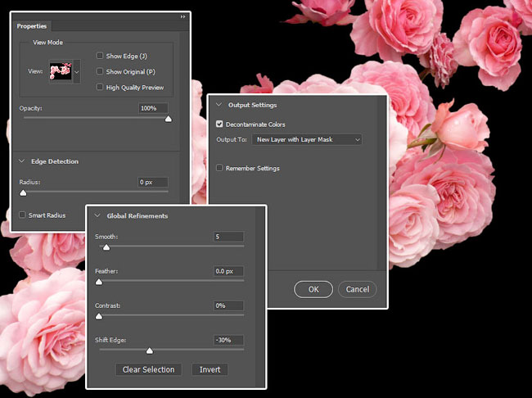Image resolution: width=532 pixels, height=398 pixels.
Task: Click the Contrast slider handle
Action: click(x=99, y=316)
